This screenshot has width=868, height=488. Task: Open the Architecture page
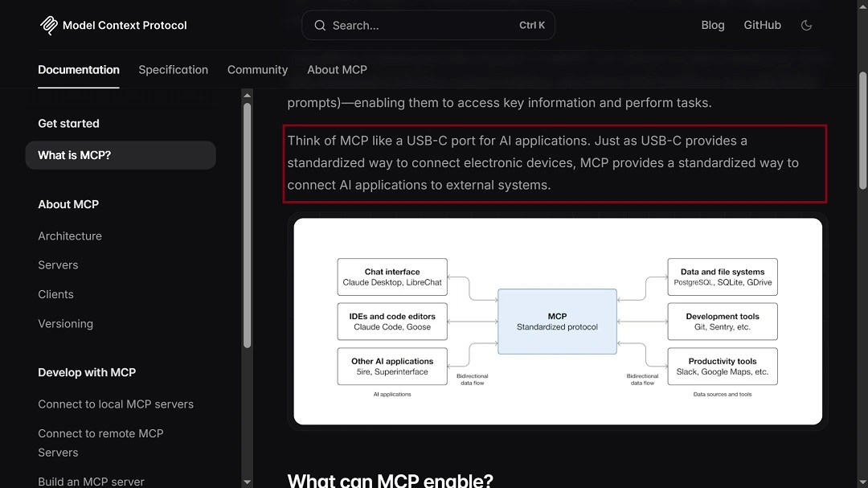[x=70, y=236]
